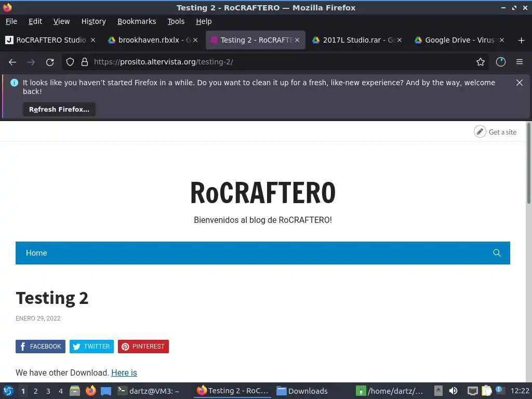Share the post on Facebook
The height and width of the screenshot is (399, 532).
pyautogui.click(x=41, y=347)
